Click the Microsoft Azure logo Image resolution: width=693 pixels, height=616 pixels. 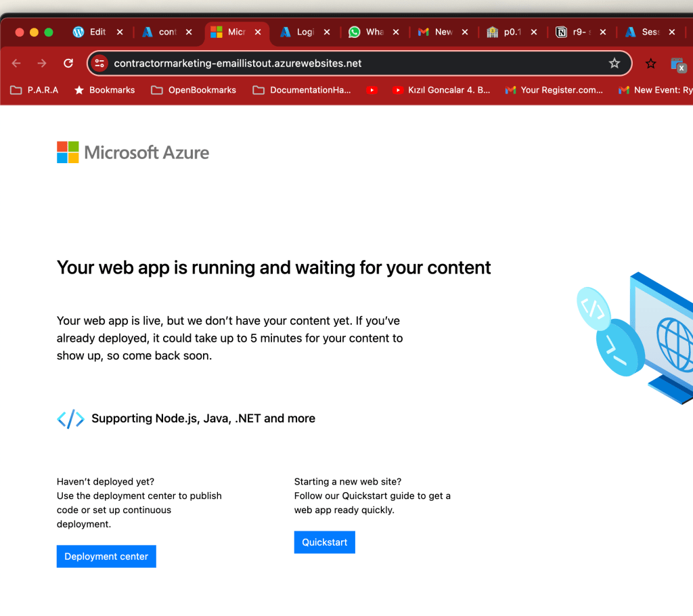click(x=133, y=152)
